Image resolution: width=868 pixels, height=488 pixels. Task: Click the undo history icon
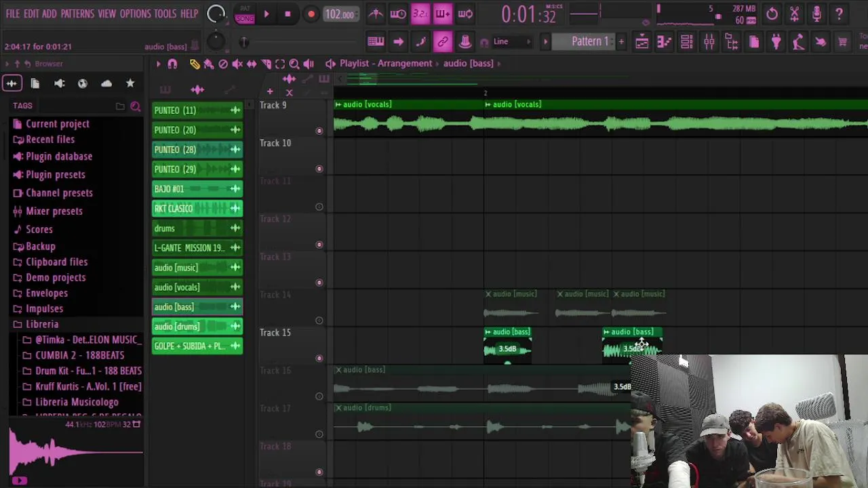pyautogui.click(x=772, y=14)
